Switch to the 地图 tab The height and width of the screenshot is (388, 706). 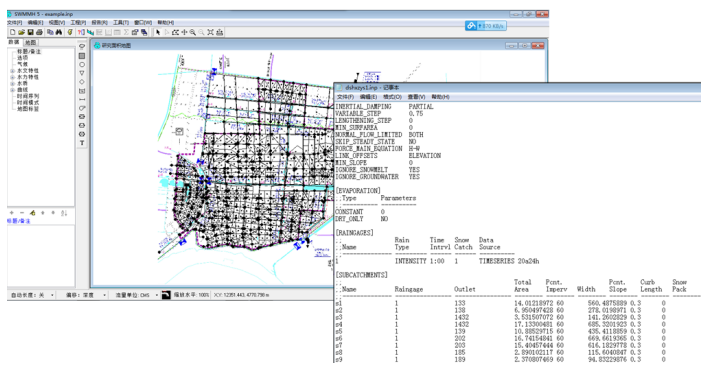(x=30, y=42)
